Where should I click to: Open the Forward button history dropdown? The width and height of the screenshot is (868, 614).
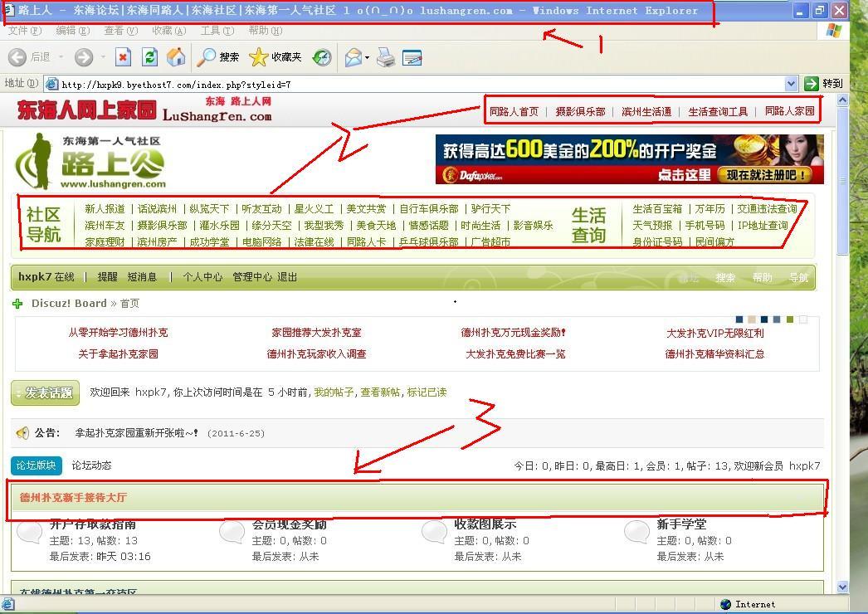103,57
